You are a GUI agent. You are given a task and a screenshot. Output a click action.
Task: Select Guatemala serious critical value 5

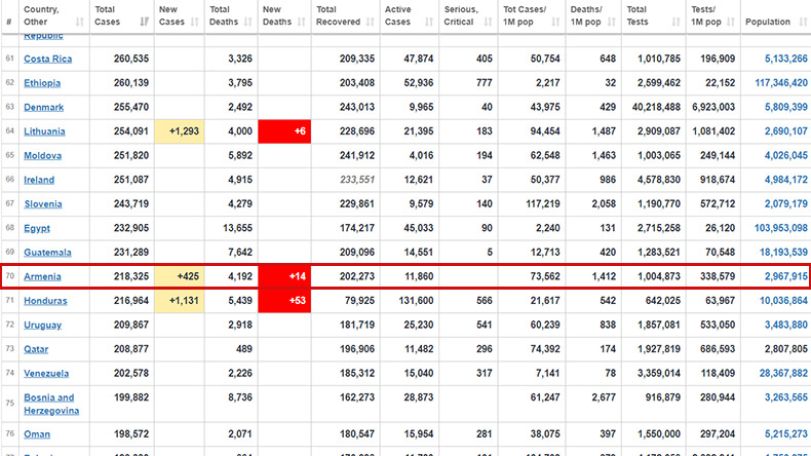489,252
